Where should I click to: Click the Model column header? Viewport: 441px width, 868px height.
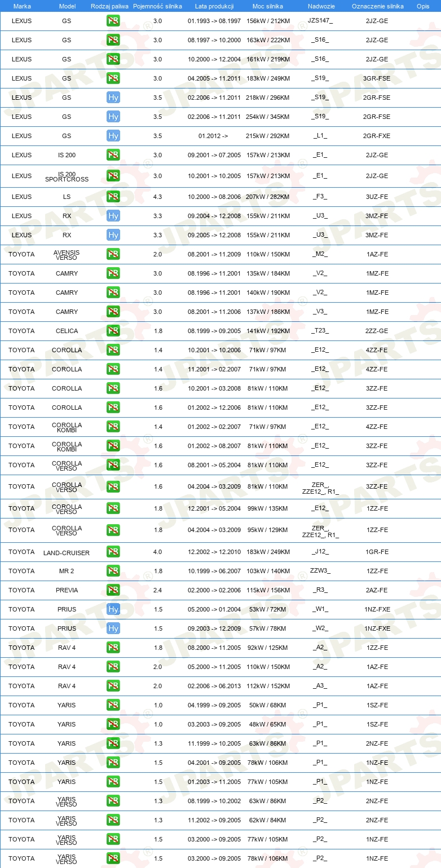[x=67, y=6]
